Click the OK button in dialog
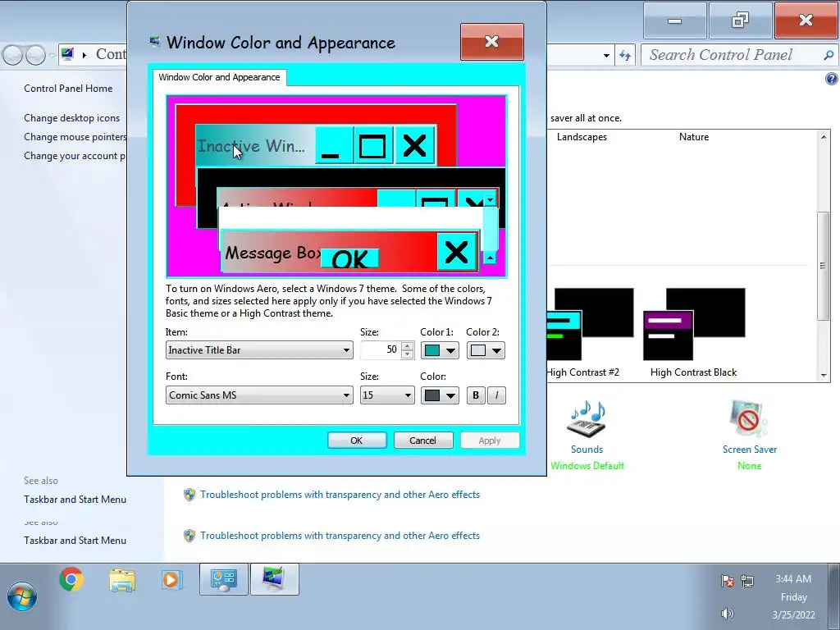 coord(356,441)
